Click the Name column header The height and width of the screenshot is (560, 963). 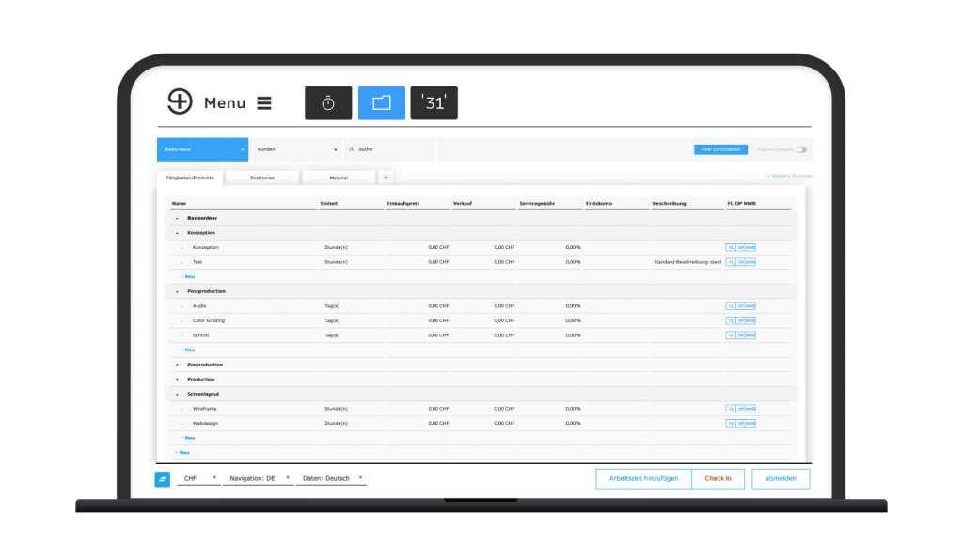tap(179, 204)
